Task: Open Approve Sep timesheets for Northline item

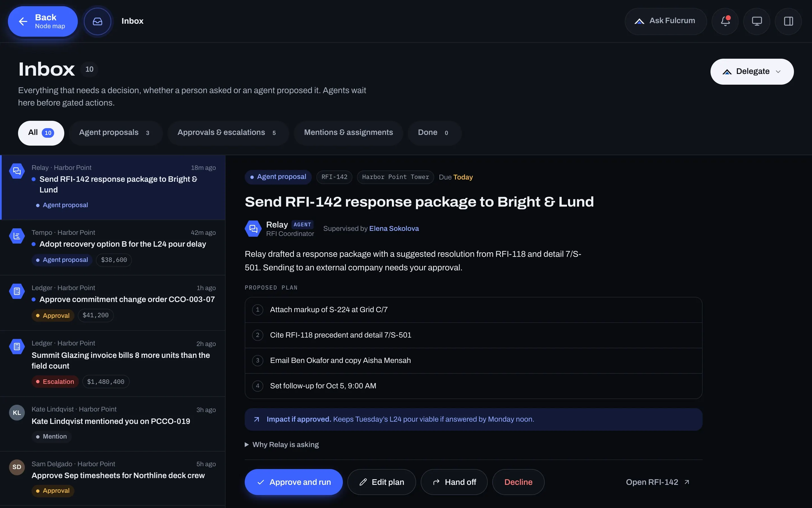Action: [x=113, y=478]
